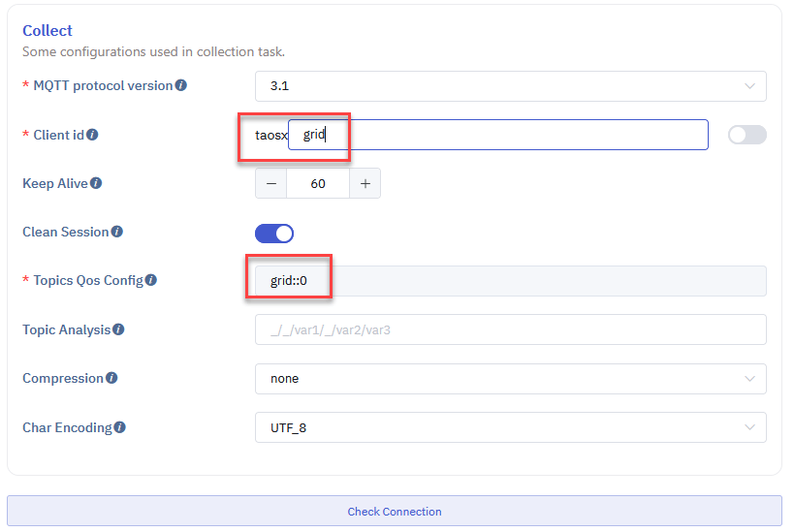Click the Keep Alive info icon
Image resolution: width=794 pixels, height=532 pixels.
tap(96, 183)
